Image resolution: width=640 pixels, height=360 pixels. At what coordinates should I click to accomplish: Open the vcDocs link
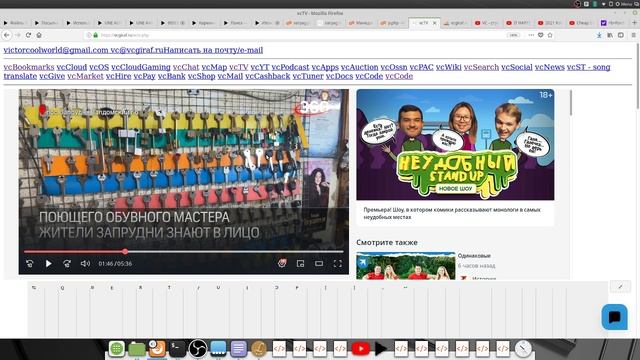pos(339,76)
